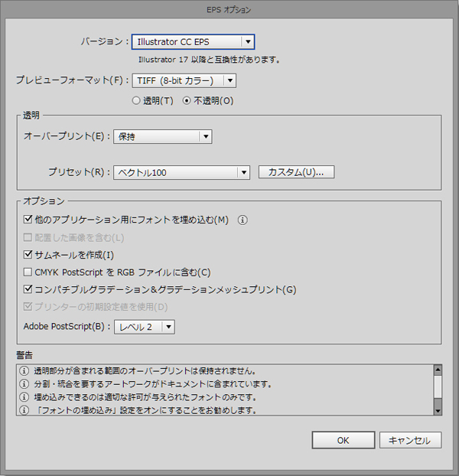Select warning text 透明部分が含まれる範囲のオーバープリントは保持されません。
The width and height of the screenshot is (459, 476).
[x=145, y=370]
